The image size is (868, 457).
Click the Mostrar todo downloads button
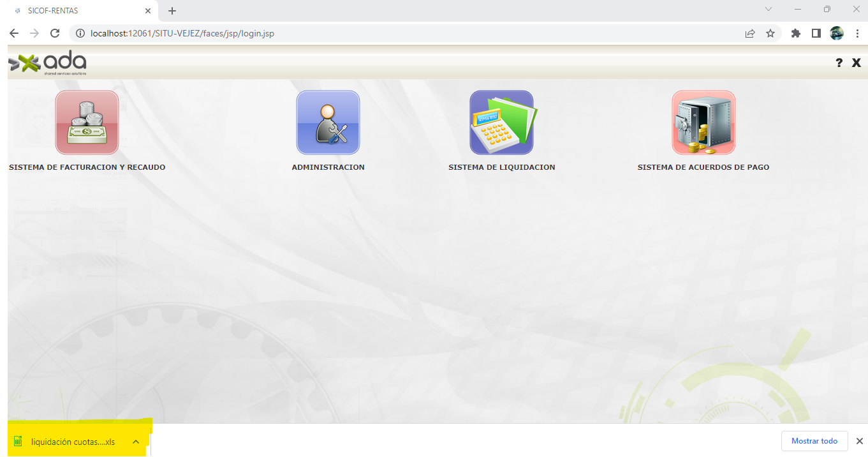pos(814,441)
